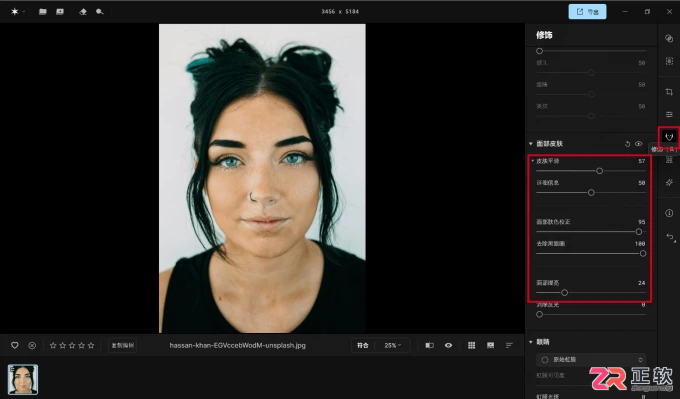Set rating to four stars
680x399 pixels.
[x=82, y=345]
